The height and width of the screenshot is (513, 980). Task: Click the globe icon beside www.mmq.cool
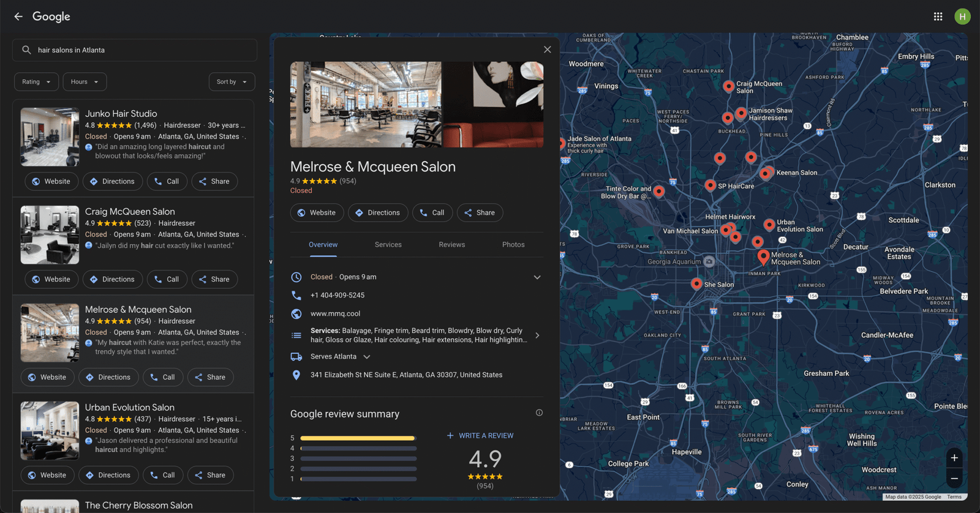click(296, 313)
